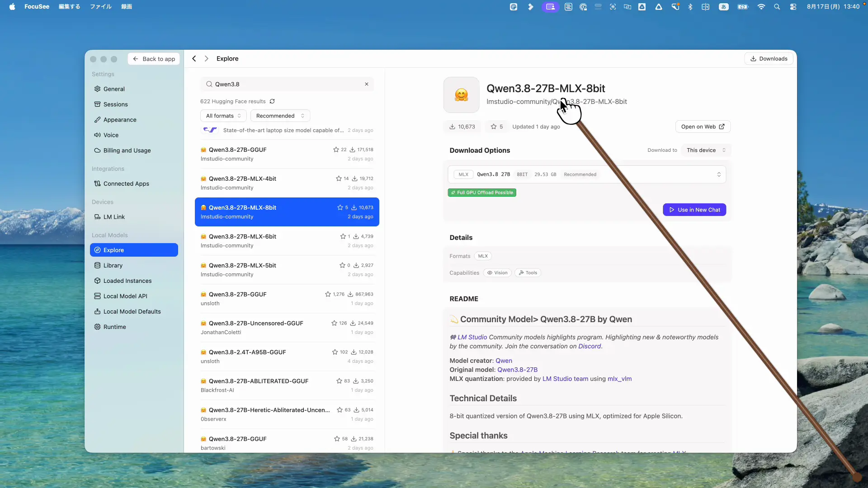The width and height of the screenshot is (868, 488).
Task: Click the Qwen3.8 search field
Action: pyautogui.click(x=287, y=84)
